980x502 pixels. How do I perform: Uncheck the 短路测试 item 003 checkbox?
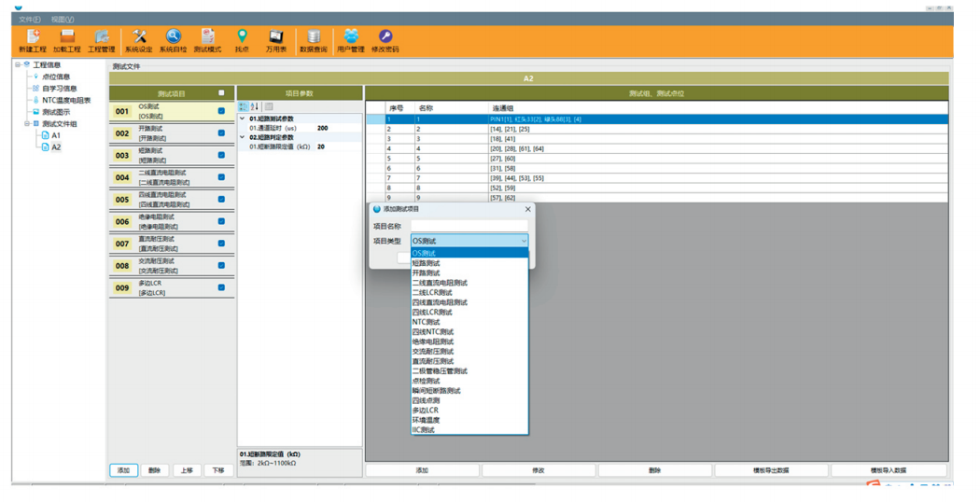pyautogui.click(x=221, y=155)
